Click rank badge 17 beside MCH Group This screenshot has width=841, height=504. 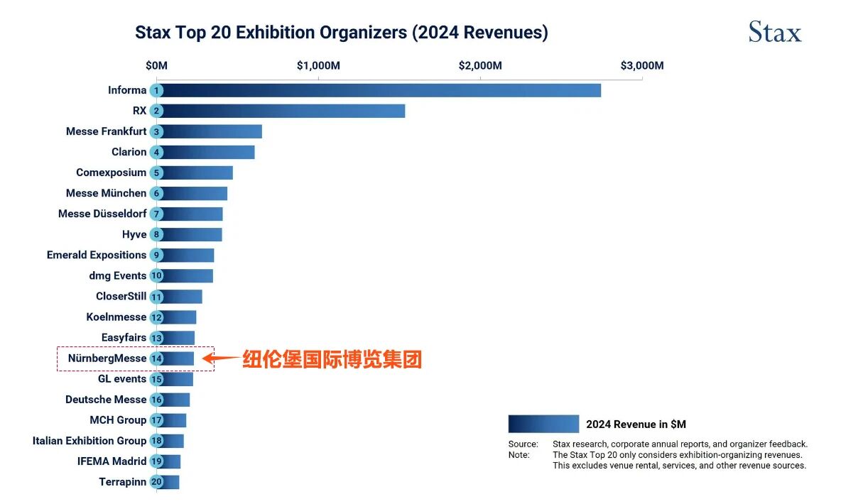(x=156, y=420)
